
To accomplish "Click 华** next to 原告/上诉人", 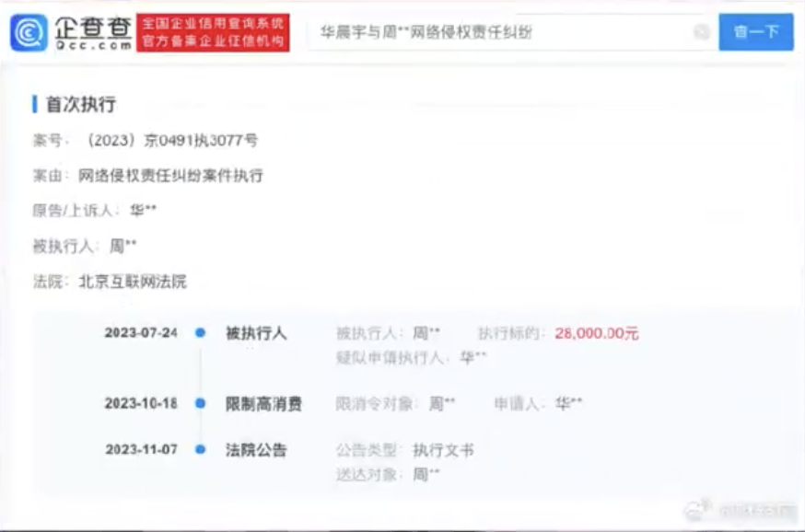I will [143, 211].
